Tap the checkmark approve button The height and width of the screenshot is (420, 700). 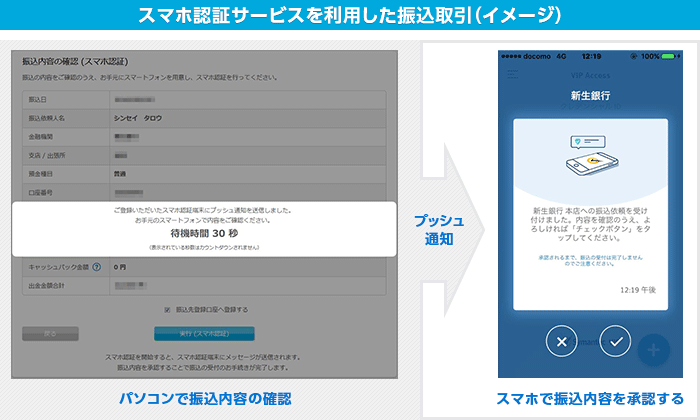(617, 342)
